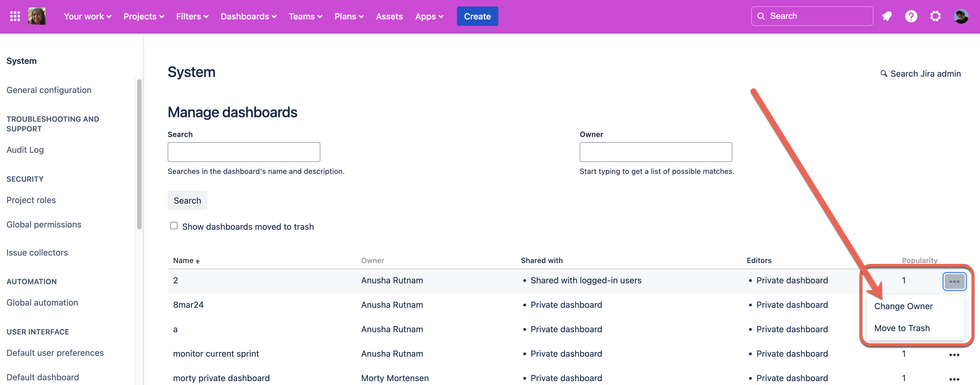Select Change Owner from the menu
Viewport: 980px width, 385px height.
pyautogui.click(x=903, y=306)
